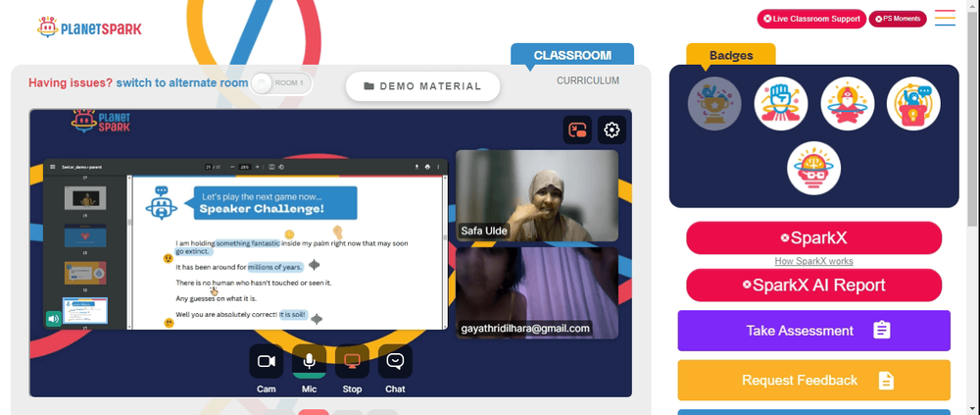The height and width of the screenshot is (415, 980).
Task: Click the Speaker Challenge! heading text
Action: [x=262, y=209]
